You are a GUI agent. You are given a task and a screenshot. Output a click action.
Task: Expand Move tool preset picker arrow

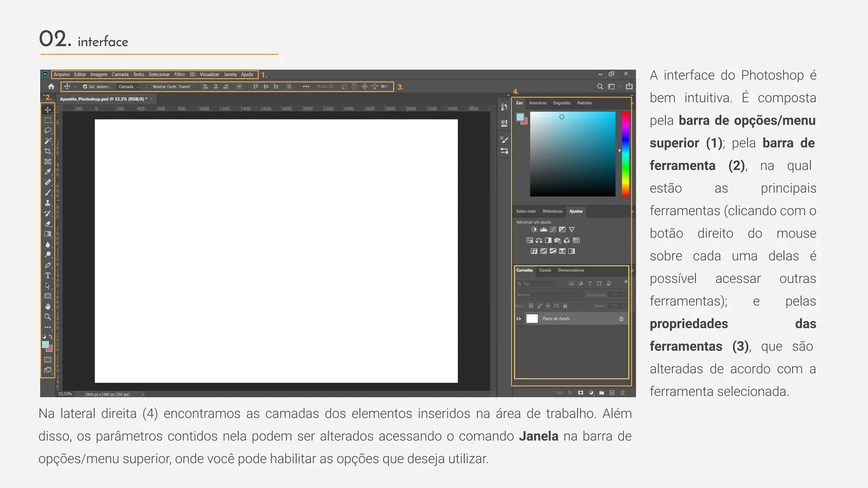point(75,86)
